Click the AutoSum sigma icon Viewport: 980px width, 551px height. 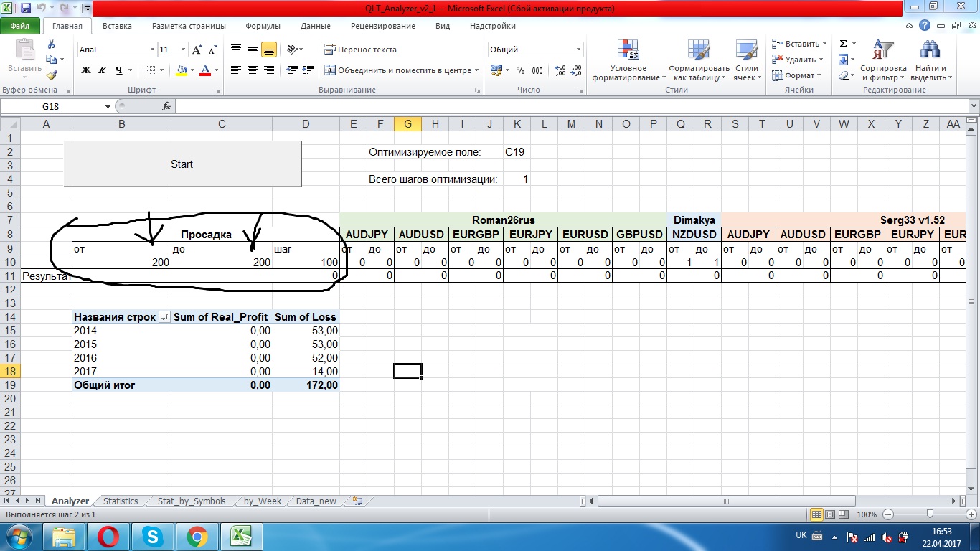click(x=844, y=44)
